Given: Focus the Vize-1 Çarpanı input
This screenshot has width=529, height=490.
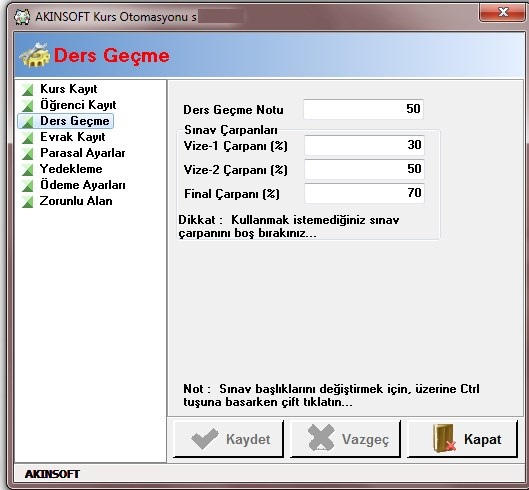Looking at the screenshot, I should (x=364, y=145).
